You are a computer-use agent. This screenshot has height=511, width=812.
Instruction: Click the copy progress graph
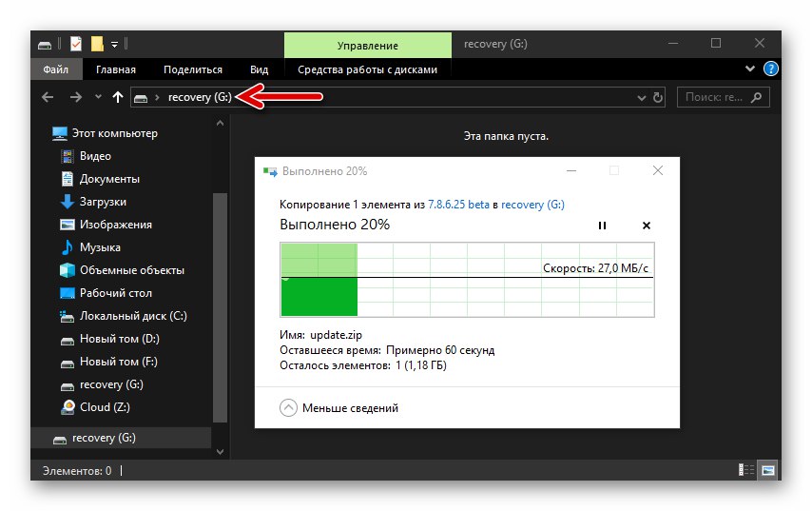[x=467, y=280]
